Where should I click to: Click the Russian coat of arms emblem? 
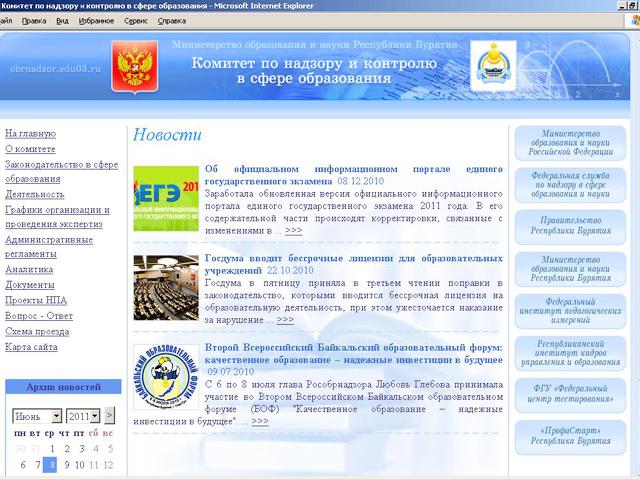pyautogui.click(x=135, y=67)
